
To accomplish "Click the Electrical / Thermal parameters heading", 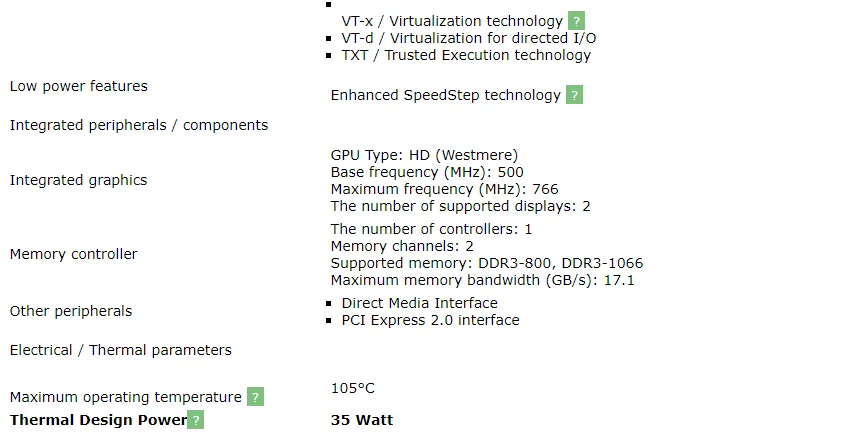I will [120, 350].
